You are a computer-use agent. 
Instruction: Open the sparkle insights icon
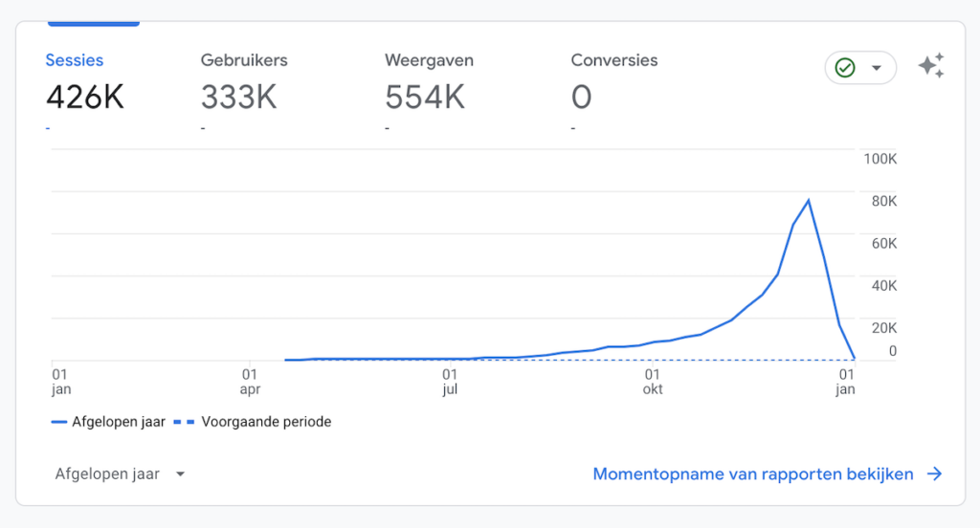tap(931, 66)
